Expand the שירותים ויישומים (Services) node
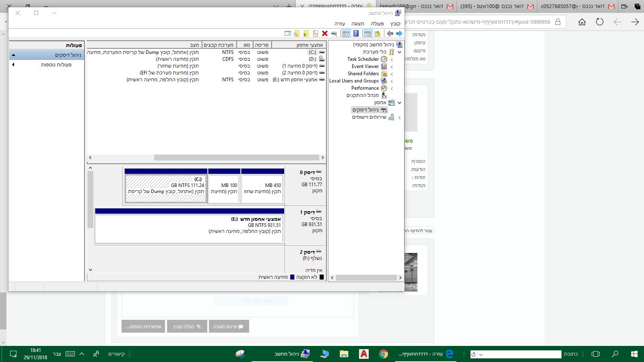Screen dimensions: 644x362 click(399, 117)
